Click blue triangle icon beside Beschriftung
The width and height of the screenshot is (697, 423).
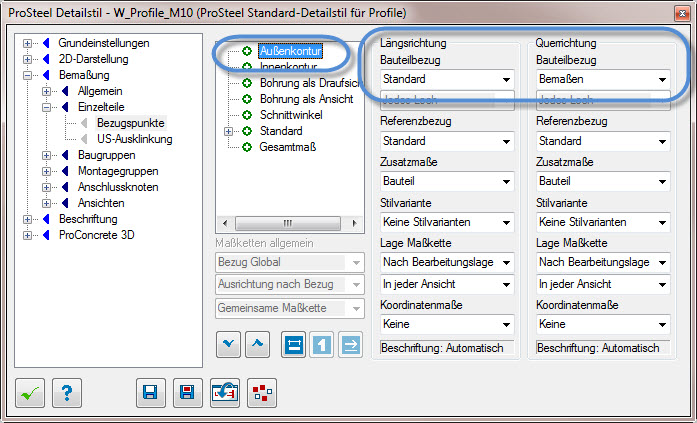46,219
